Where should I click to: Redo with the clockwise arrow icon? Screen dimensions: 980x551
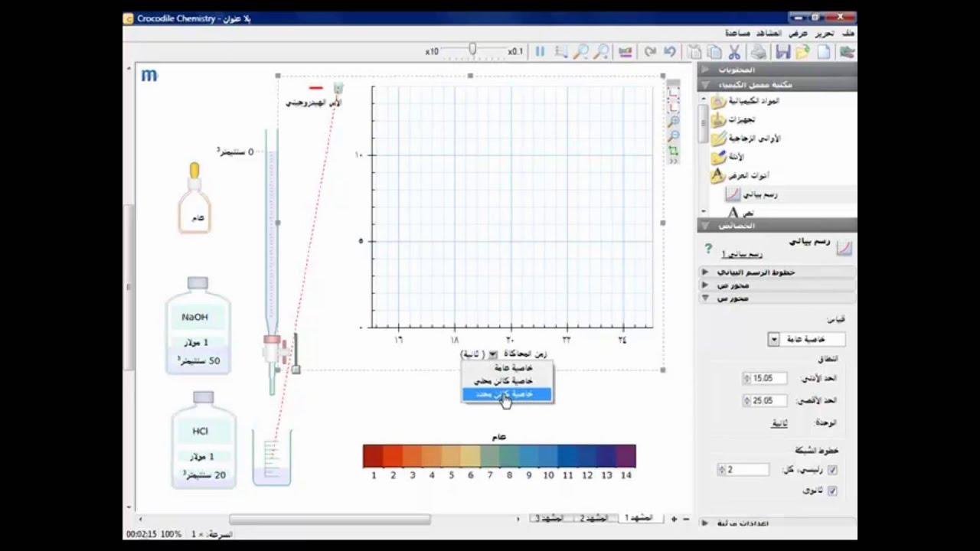[x=650, y=52]
